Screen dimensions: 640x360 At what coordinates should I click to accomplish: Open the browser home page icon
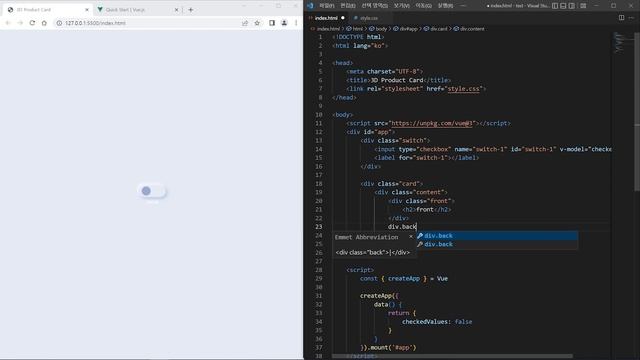tap(44, 23)
